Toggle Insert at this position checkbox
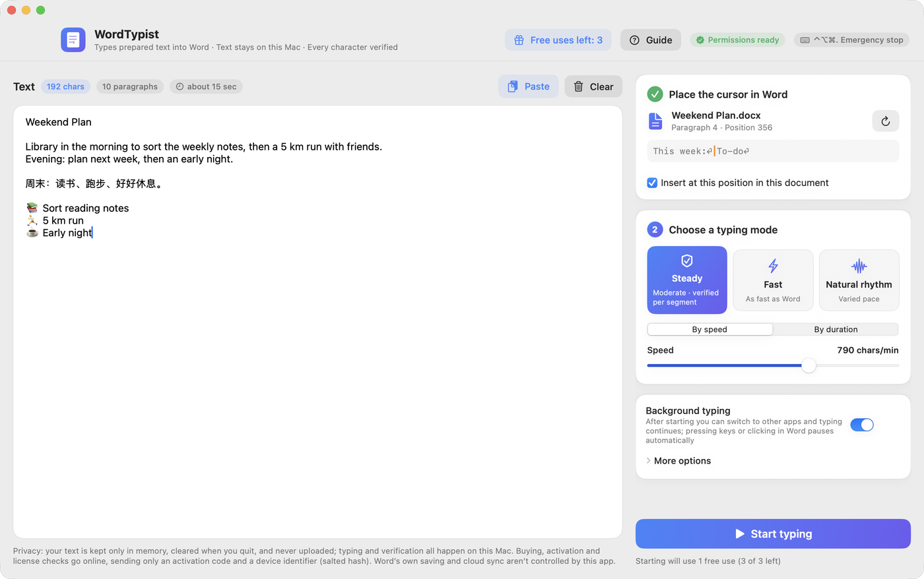The height and width of the screenshot is (579, 924). [x=652, y=183]
